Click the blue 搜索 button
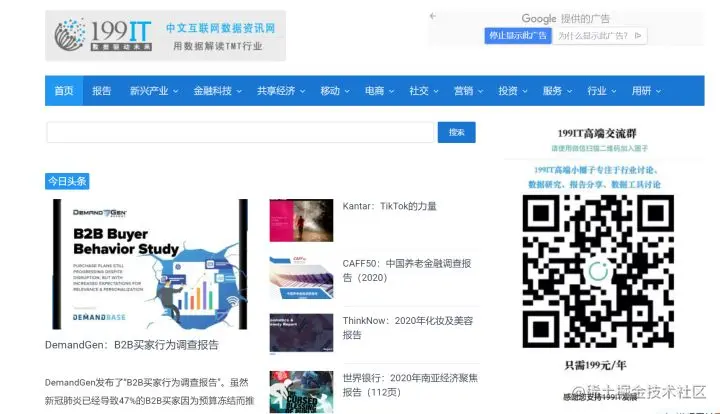The image size is (720, 414). coord(456,132)
